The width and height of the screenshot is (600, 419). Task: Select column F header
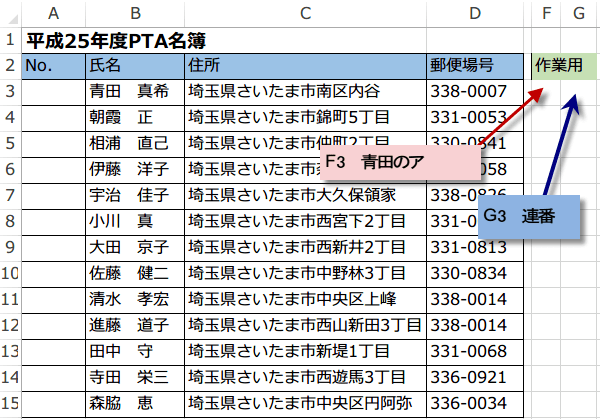tap(546, 13)
